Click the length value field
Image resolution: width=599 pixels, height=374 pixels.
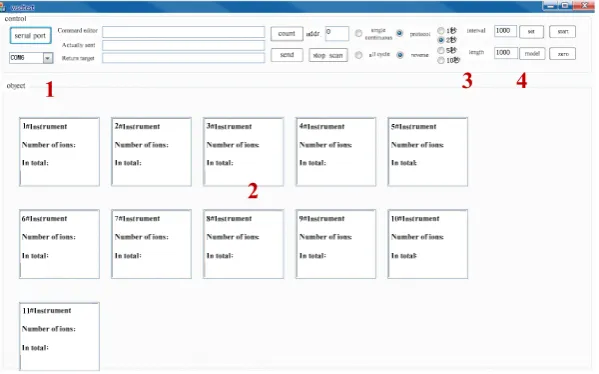point(505,53)
